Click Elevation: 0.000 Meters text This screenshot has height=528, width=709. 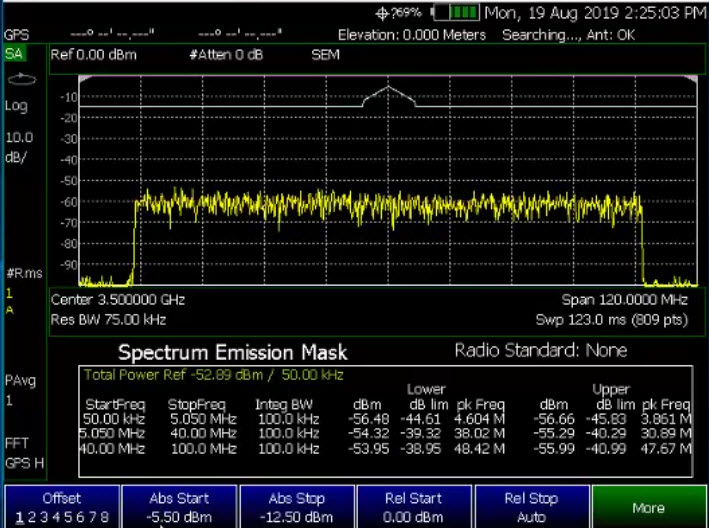coord(412,35)
